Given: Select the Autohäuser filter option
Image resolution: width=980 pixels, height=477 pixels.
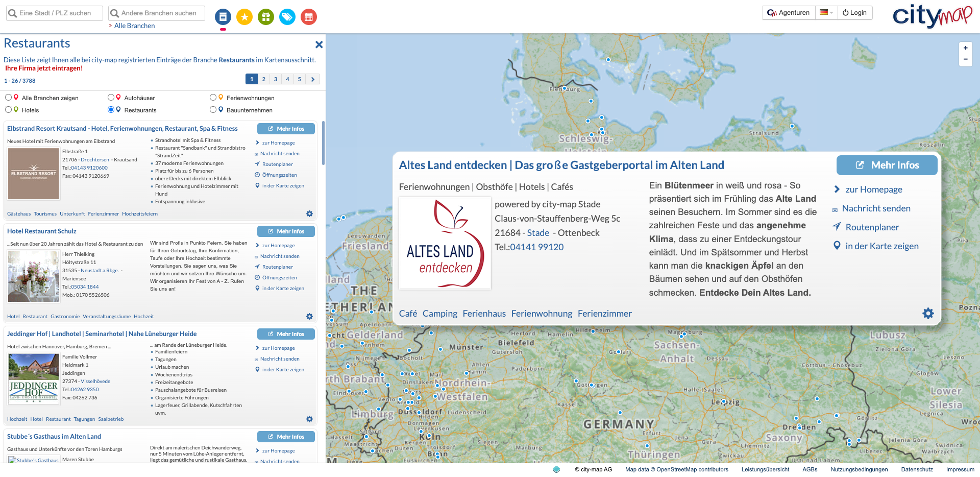Looking at the screenshot, I should point(111,98).
